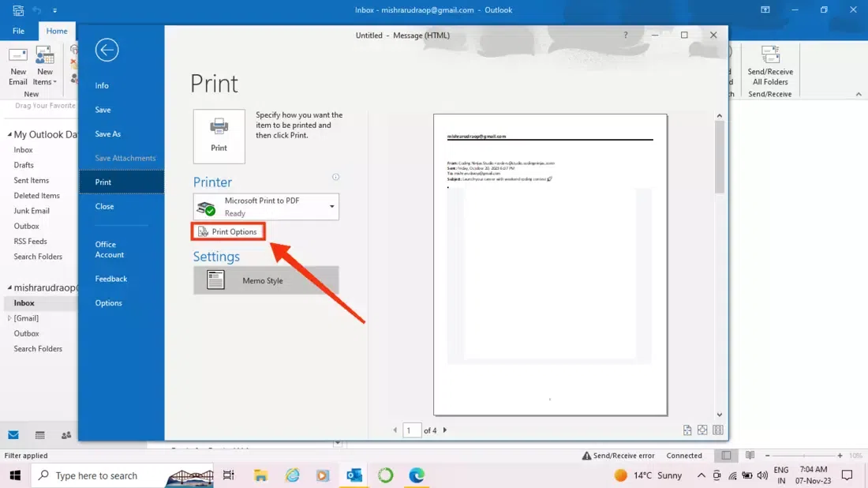
Task: Switch to People view icon
Action: pos(66,435)
